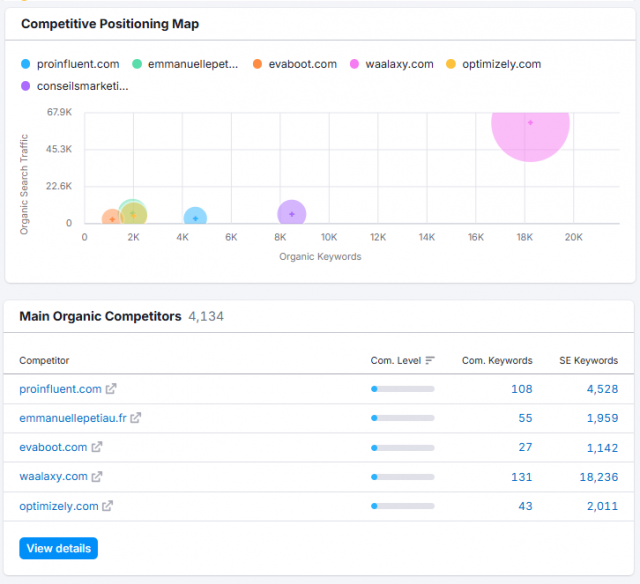Open common keywords value 43

point(525,506)
